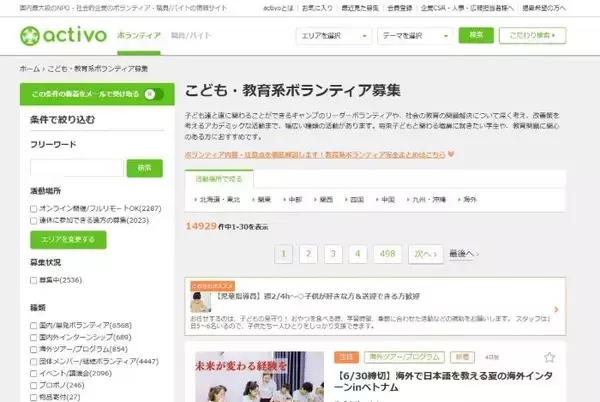Open the orange 教育系ボランティア完全まとめ link

click(315, 155)
